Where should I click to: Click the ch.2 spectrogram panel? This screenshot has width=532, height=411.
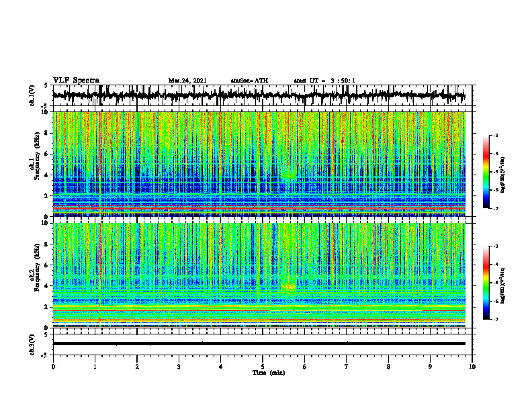(x=259, y=275)
